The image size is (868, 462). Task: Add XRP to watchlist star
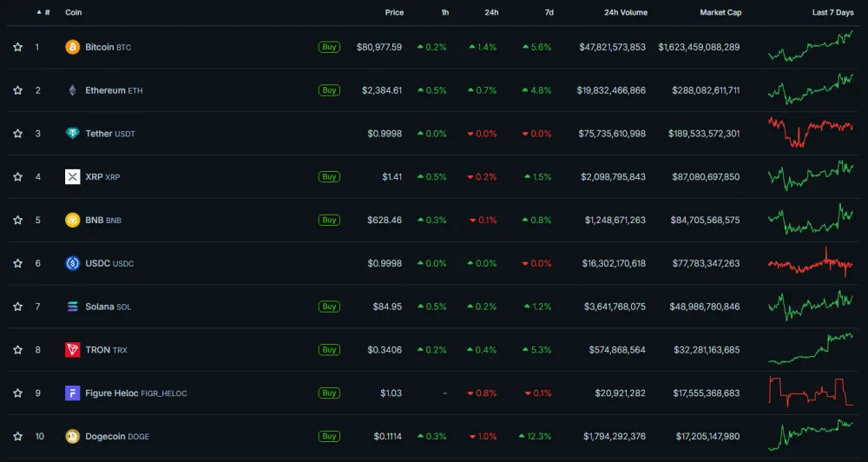pyautogui.click(x=17, y=176)
